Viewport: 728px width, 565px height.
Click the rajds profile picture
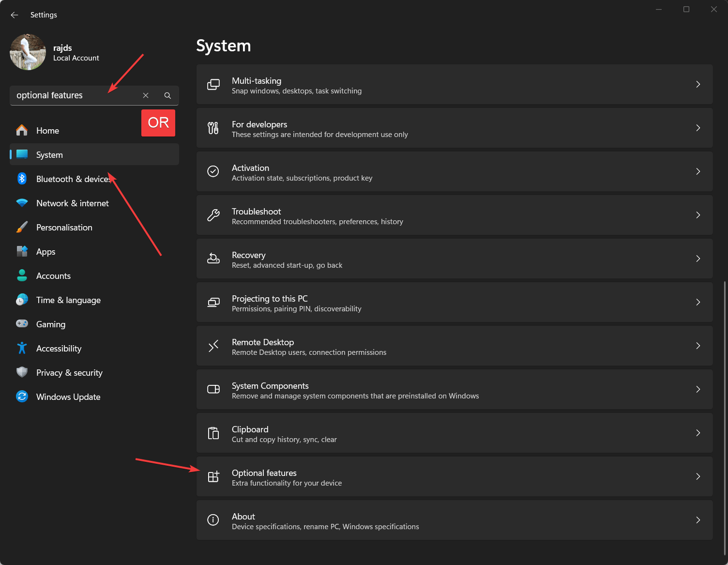28,52
